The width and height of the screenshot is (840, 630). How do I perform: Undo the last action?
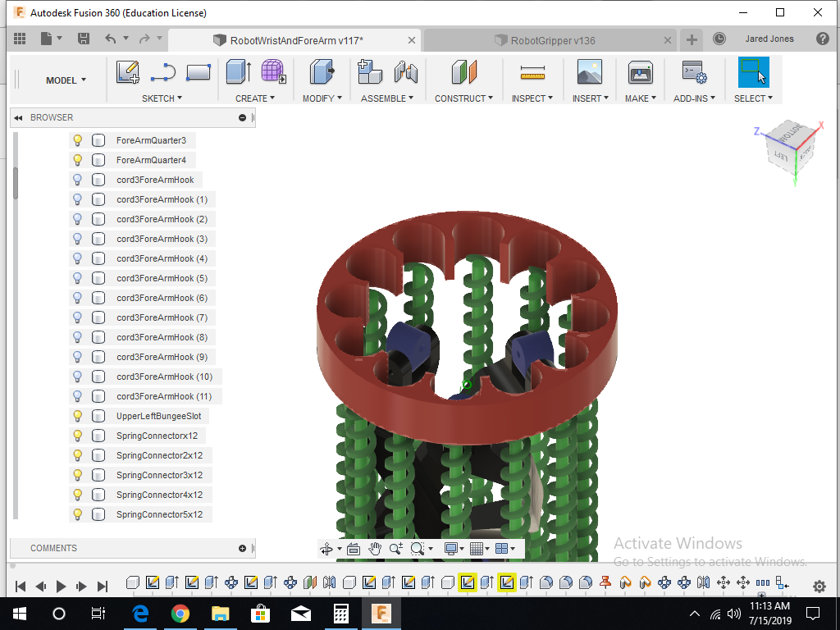coord(111,39)
